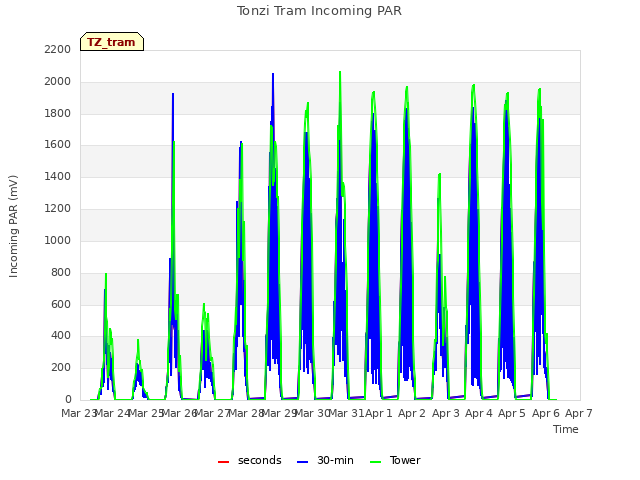
Task: Click the seconds legend label
Action: click(260, 460)
